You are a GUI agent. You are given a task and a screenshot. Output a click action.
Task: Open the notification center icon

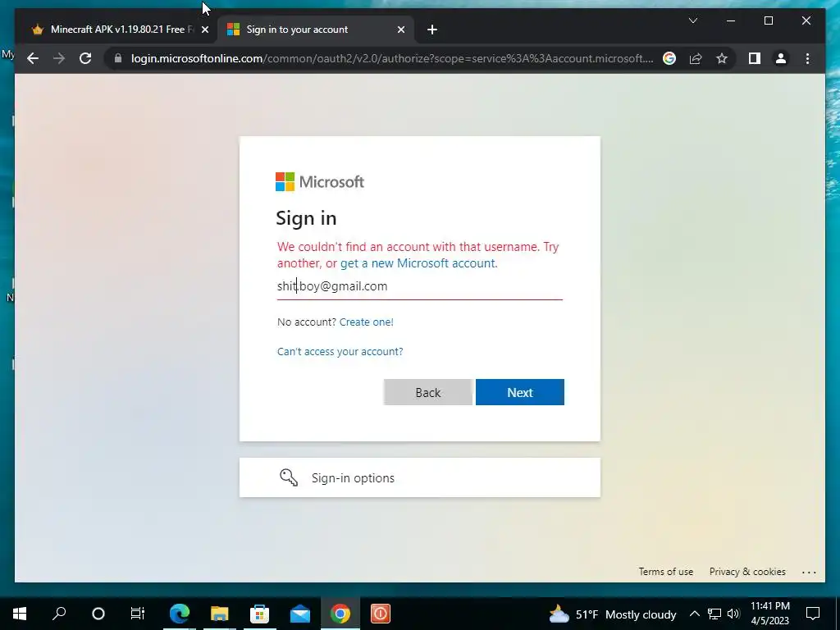point(813,614)
